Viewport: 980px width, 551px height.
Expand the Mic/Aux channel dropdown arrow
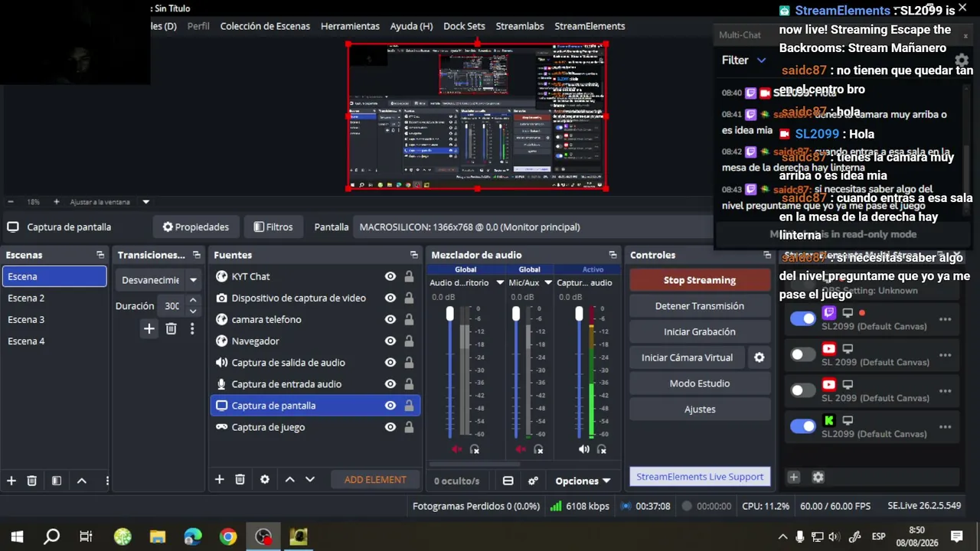coord(549,282)
